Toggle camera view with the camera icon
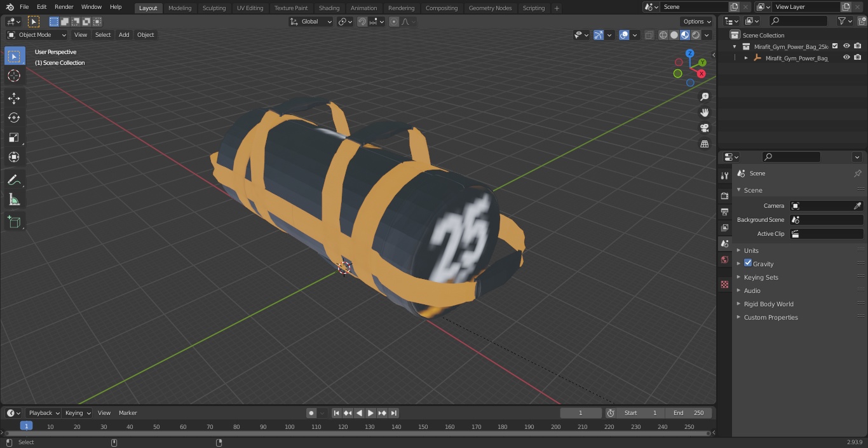This screenshot has height=448, width=868. click(704, 128)
